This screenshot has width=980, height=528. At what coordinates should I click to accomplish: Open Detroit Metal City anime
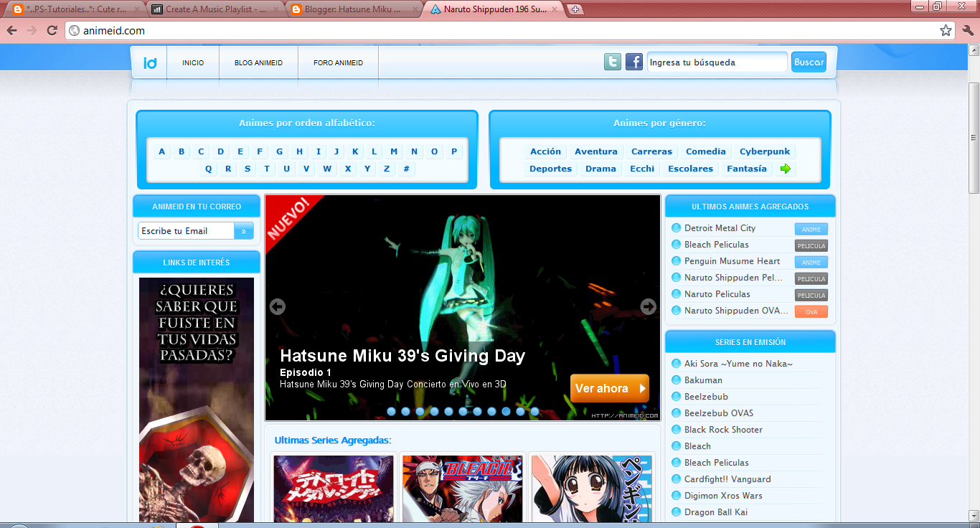(x=720, y=228)
